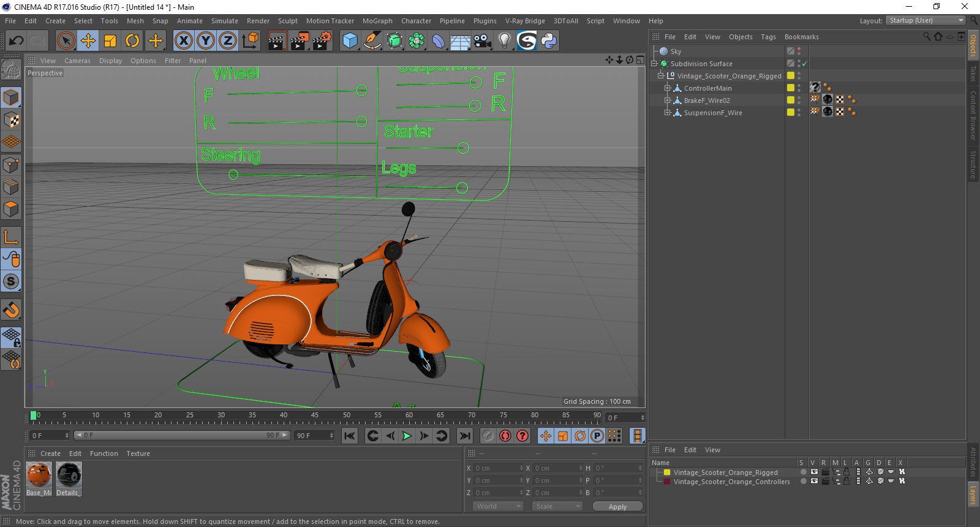Viewport: 980px width, 527px height.
Task: Switch to Points mode
Action: [x=11, y=165]
